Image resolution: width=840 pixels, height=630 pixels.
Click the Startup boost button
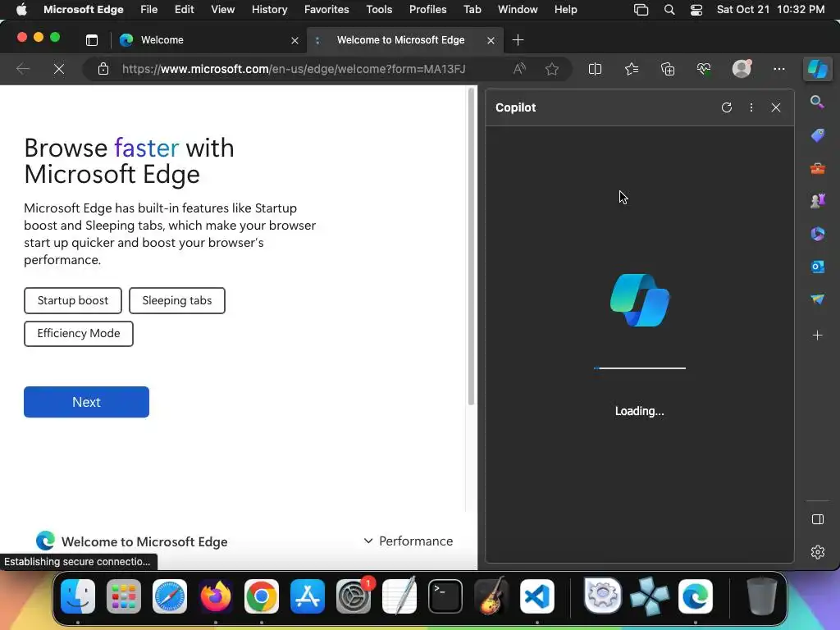[x=73, y=300]
